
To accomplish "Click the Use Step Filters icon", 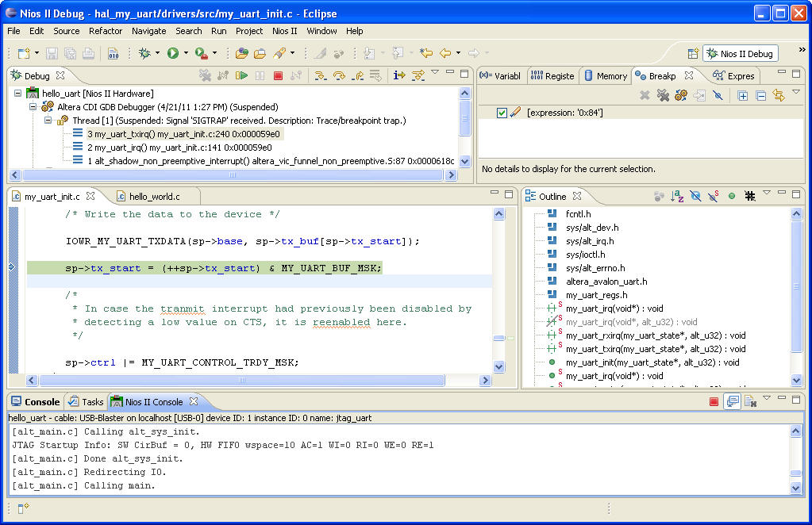I will pyautogui.click(x=418, y=75).
